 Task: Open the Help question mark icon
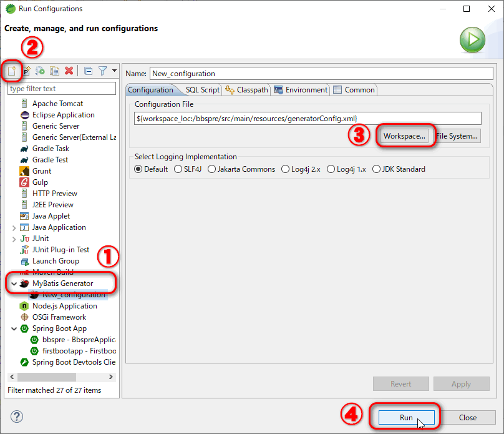[17, 417]
